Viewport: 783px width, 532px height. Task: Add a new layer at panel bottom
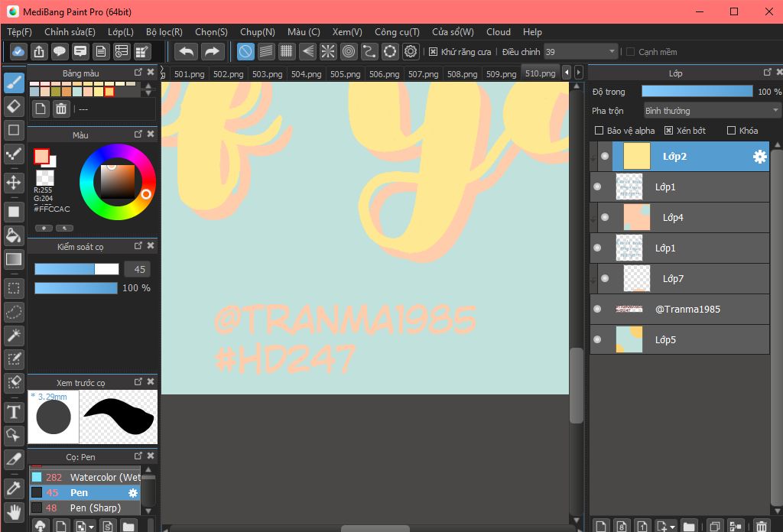coord(601,526)
